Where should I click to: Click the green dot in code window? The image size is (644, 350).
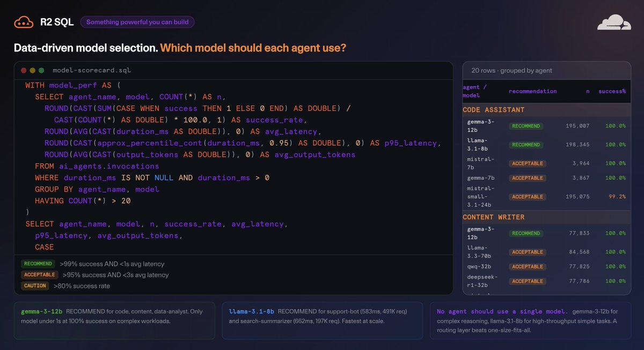pos(42,70)
